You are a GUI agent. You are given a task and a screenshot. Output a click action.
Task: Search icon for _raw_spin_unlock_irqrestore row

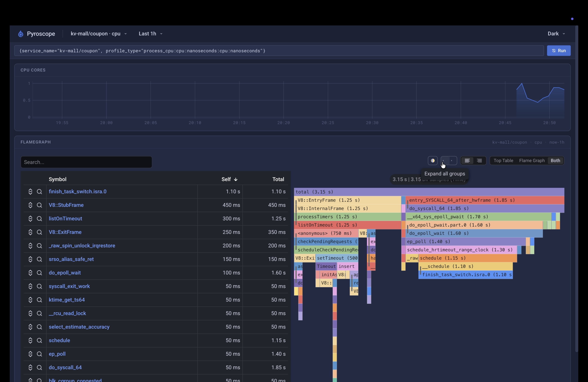pyautogui.click(x=39, y=246)
